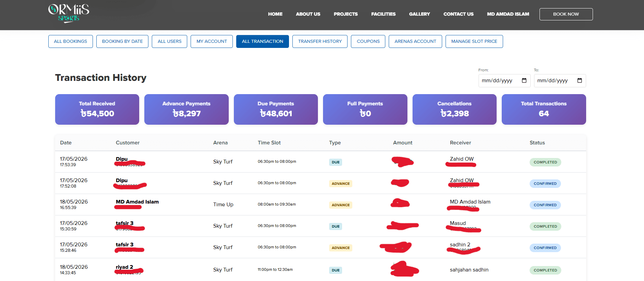Screen dimensions: 644x281
Task: Click the Due Payments summary card
Action: [276, 109]
